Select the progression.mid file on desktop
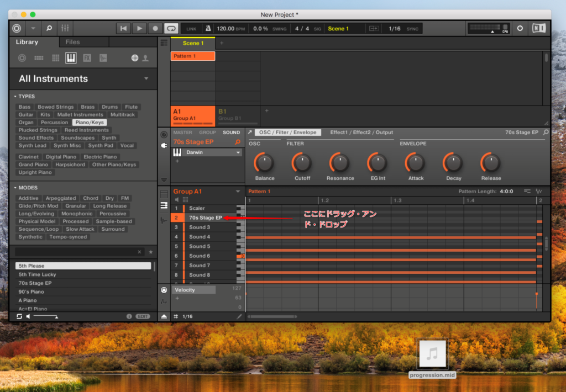566x392 pixels. coord(433,354)
